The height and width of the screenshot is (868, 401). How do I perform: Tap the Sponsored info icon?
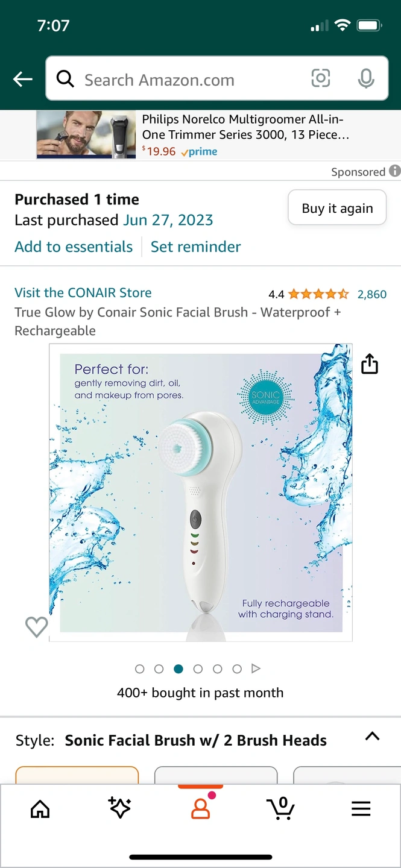[395, 171]
